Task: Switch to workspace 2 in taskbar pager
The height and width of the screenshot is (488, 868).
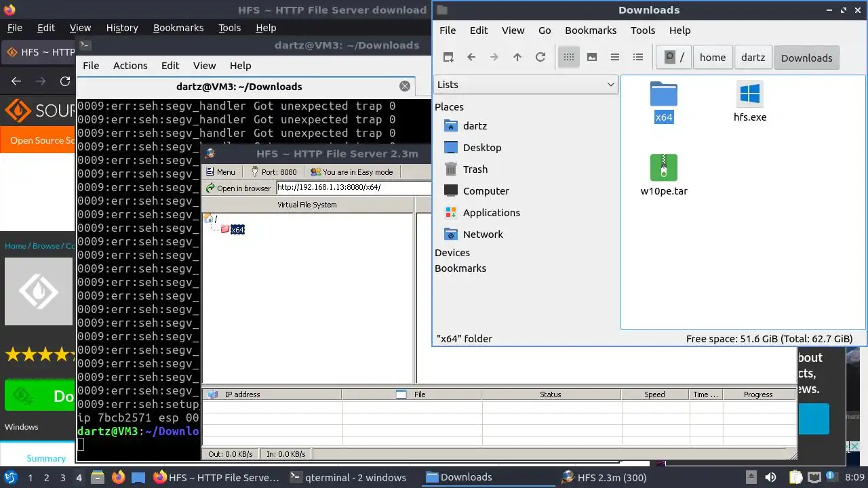Action: [x=46, y=478]
